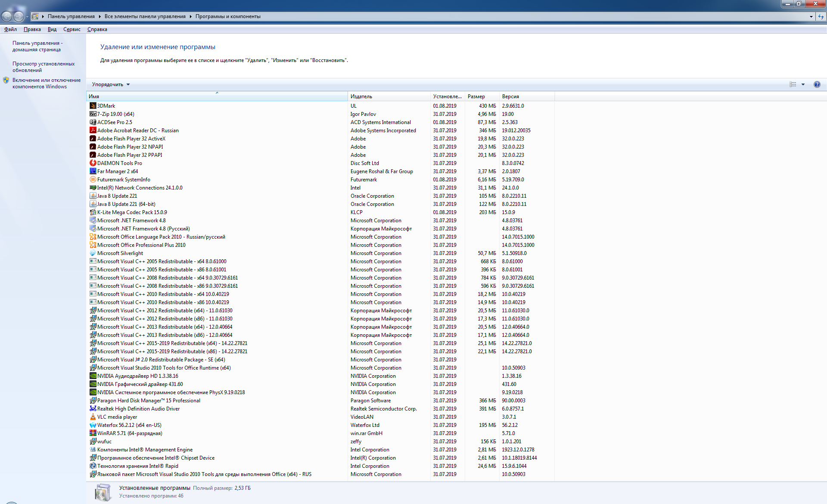Image resolution: width=827 pixels, height=504 pixels.
Task: Expand the view options dropdown arrow
Action: point(803,84)
